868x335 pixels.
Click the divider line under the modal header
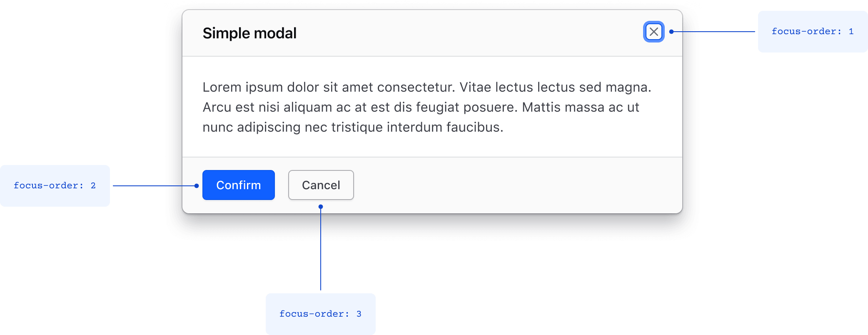(x=433, y=55)
